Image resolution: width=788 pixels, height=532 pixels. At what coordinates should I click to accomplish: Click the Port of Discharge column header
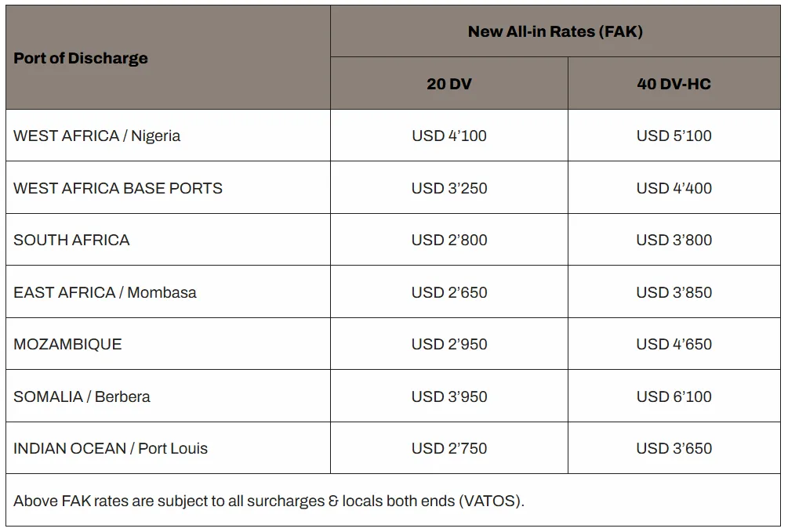pyautogui.click(x=81, y=58)
